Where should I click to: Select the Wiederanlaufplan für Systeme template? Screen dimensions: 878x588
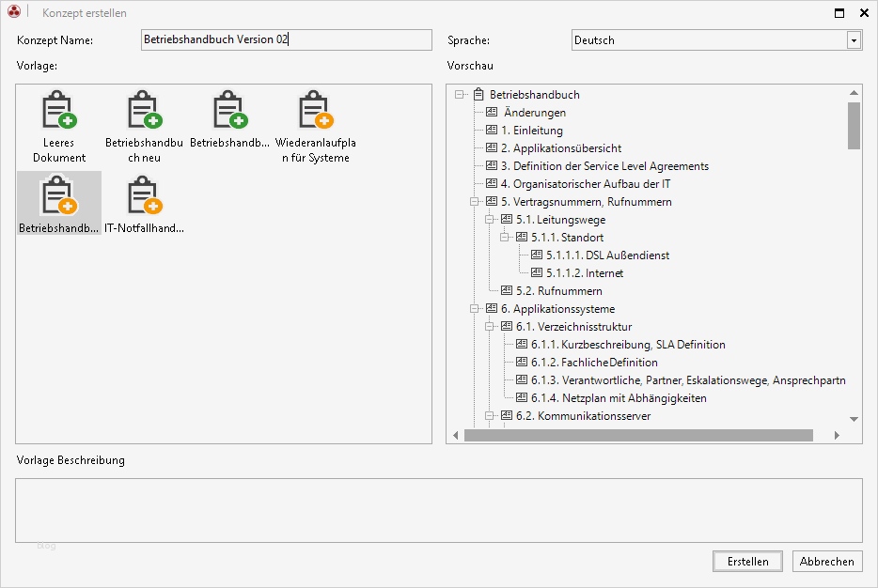click(x=315, y=127)
